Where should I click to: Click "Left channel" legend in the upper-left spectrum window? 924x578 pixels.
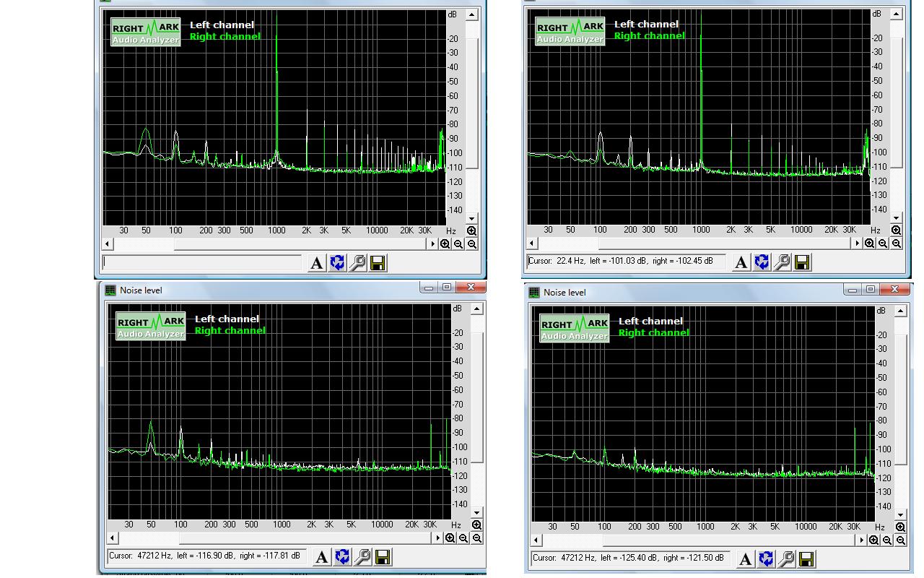(x=222, y=25)
